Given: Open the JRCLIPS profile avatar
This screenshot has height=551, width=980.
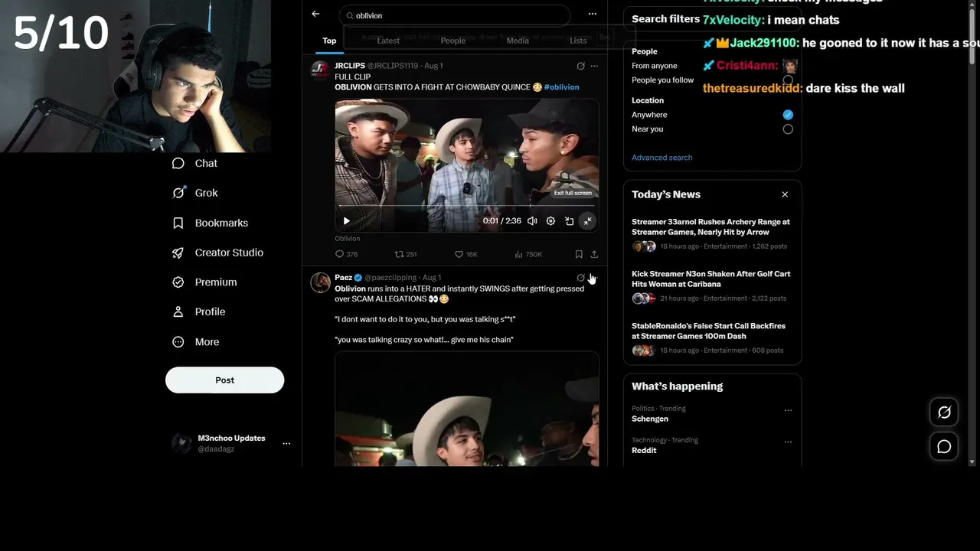Looking at the screenshot, I should [x=320, y=70].
